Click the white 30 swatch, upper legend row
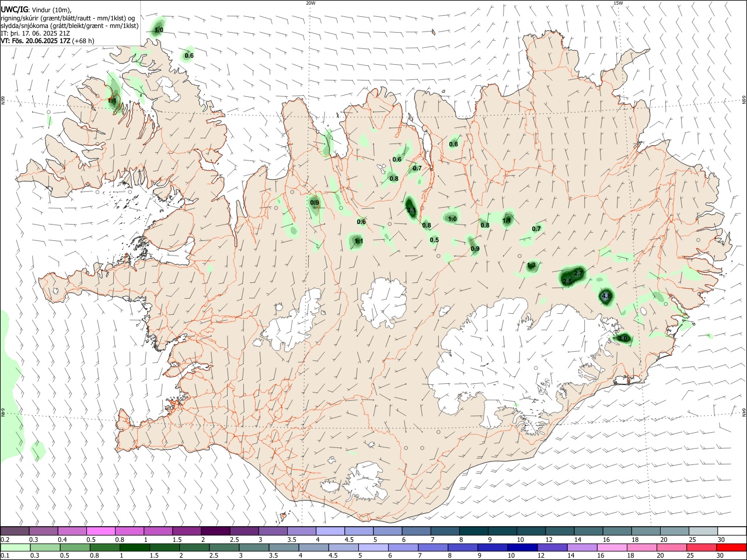 pyautogui.click(x=731, y=531)
